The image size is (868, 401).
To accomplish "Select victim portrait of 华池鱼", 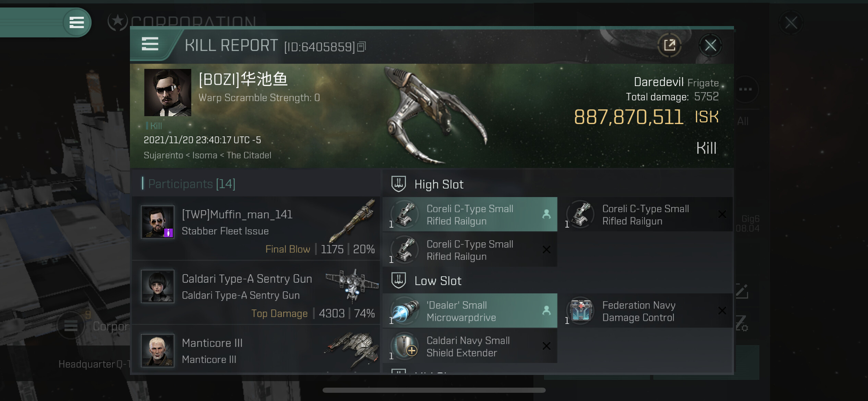I will 168,93.
